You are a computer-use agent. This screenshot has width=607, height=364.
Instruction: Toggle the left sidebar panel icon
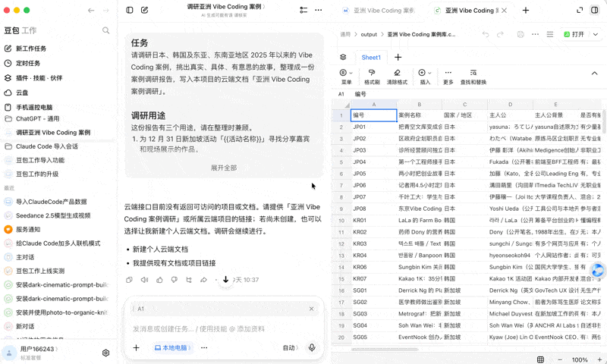point(130,10)
